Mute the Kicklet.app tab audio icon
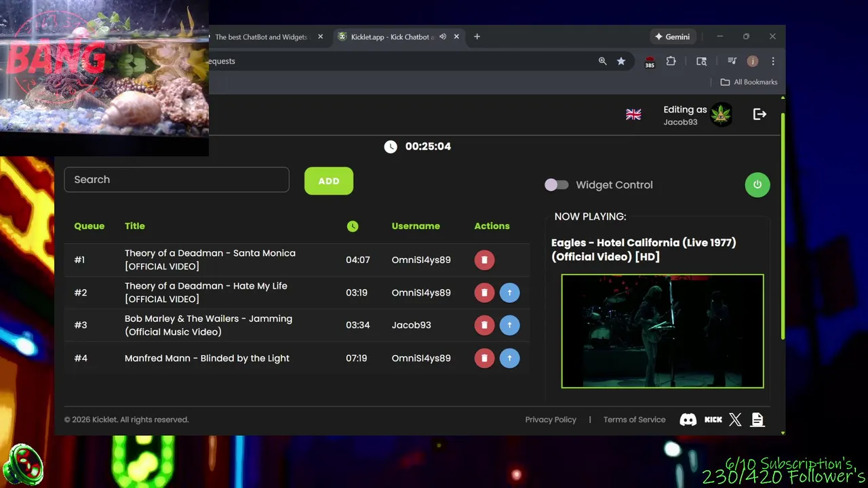The width and height of the screenshot is (868, 488). [x=443, y=37]
